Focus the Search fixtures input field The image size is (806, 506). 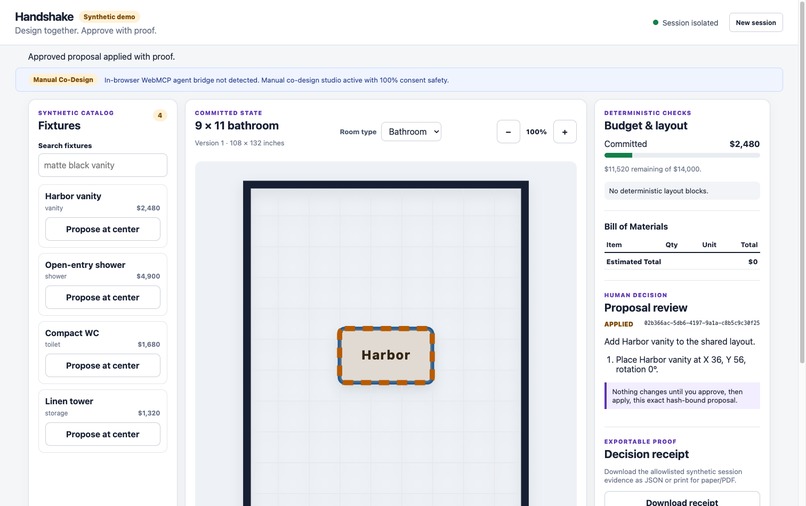103,165
